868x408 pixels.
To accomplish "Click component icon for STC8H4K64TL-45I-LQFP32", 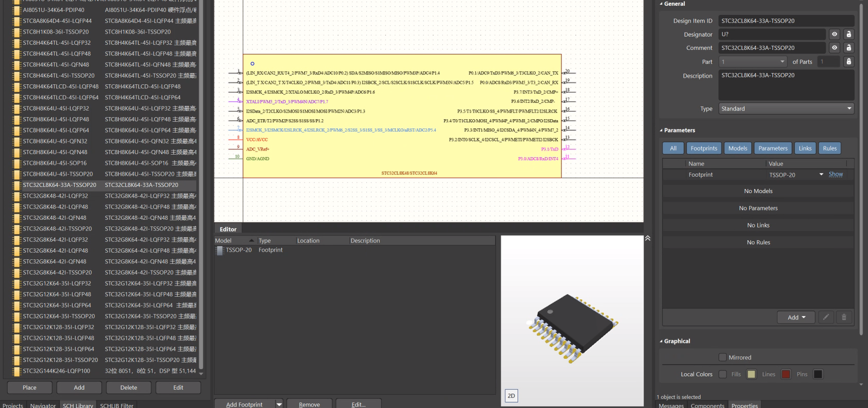I will click(16, 43).
